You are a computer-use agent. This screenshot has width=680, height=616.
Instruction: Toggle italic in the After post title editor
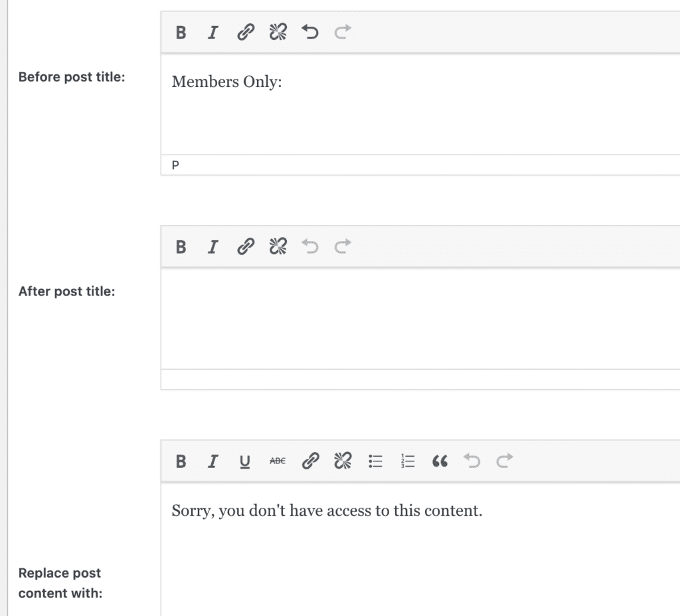[212, 246]
